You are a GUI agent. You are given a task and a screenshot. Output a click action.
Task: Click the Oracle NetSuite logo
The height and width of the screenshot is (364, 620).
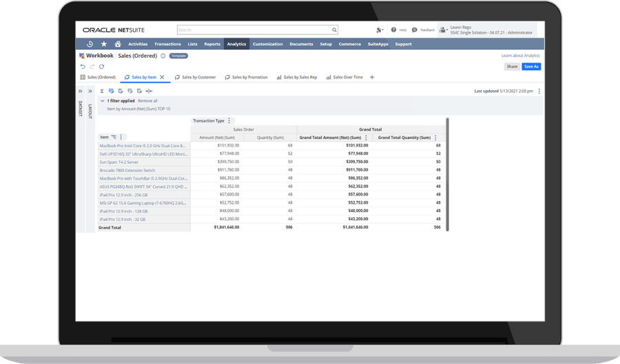114,30
